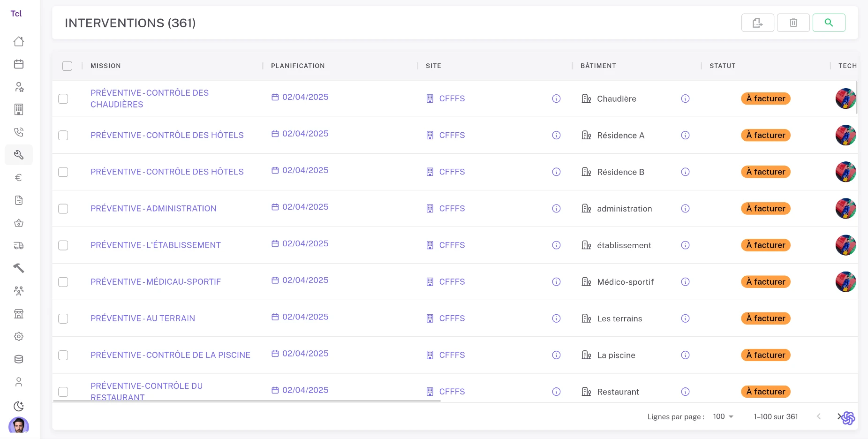Viewport: 868px width, 439px height.
Task: Select the Préventive-Au Terrain row checkbox
Action: click(63, 318)
